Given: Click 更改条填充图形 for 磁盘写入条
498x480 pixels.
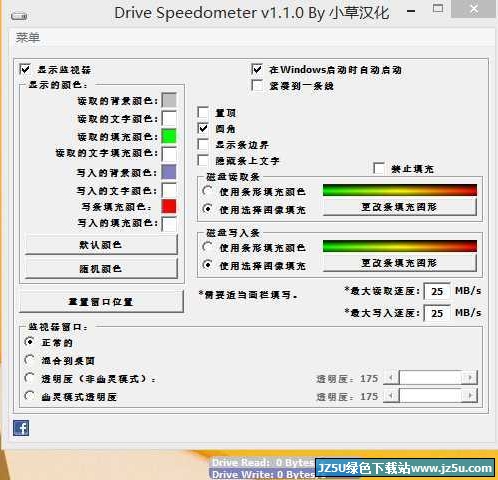Looking at the screenshot, I should click(399, 263).
